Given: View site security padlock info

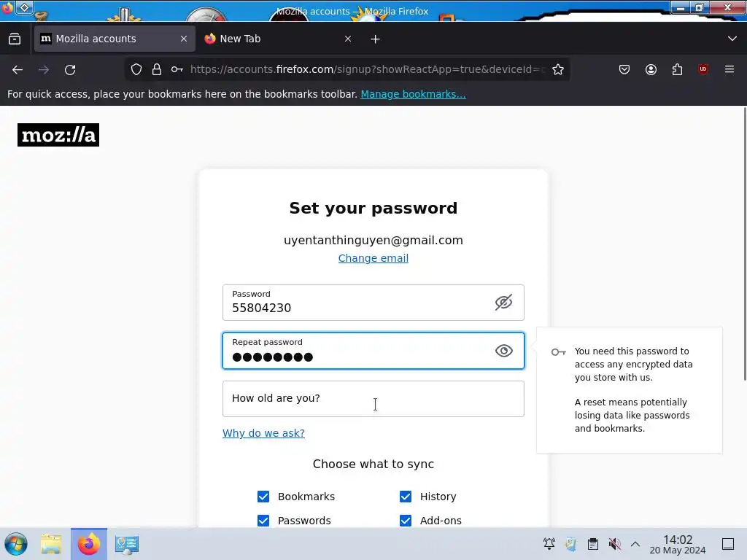Looking at the screenshot, I should [x=157, y=69].
